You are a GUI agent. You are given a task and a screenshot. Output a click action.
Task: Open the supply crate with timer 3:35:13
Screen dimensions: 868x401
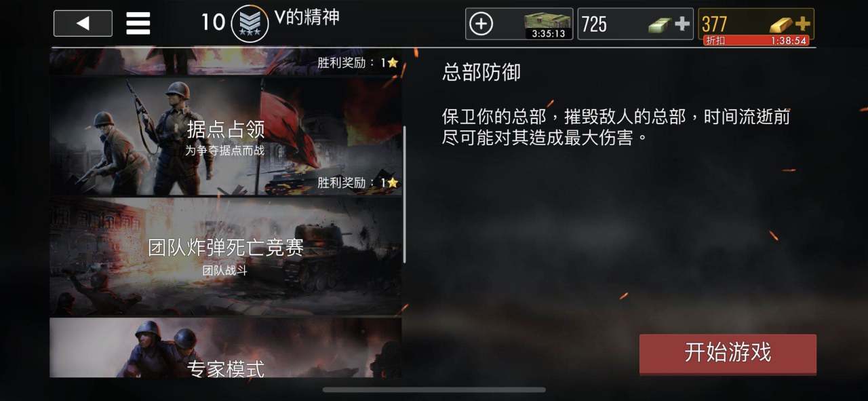pos(548,24)
